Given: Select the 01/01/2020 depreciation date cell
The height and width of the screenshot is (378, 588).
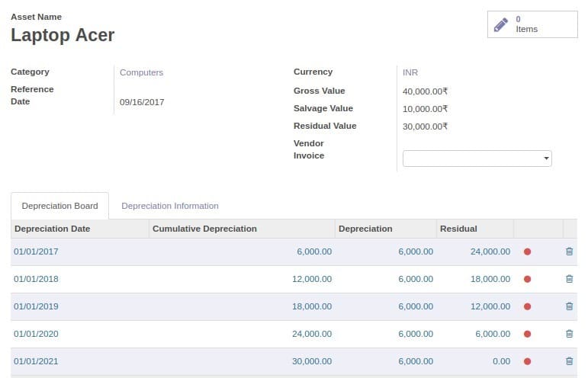Looking at the screenshot, I should click(36, 334).
